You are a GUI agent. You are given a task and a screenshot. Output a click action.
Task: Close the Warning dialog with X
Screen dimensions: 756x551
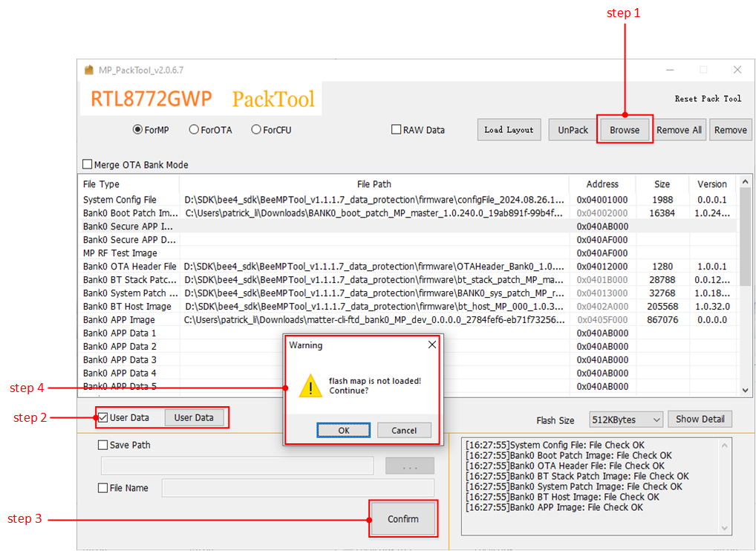click(x=432, y=345)
